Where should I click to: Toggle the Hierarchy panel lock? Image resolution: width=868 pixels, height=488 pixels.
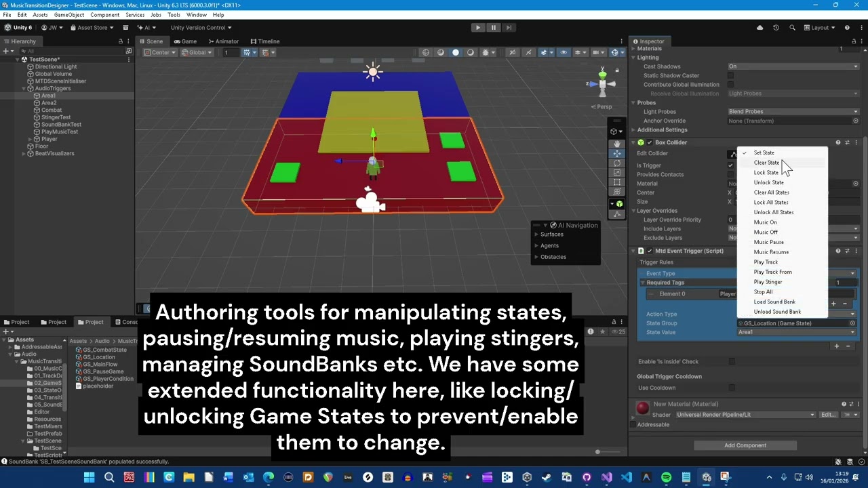click(x=121, y=41)
